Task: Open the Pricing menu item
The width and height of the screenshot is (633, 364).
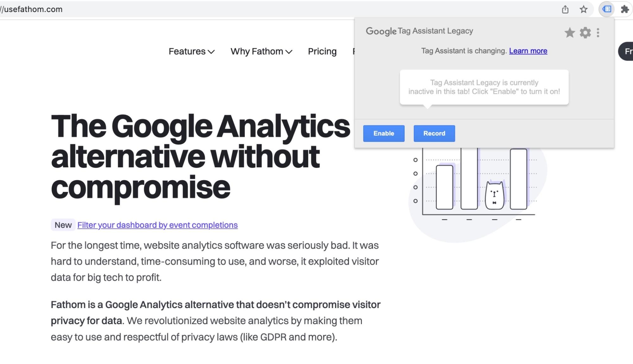Action: coord(322,51)
